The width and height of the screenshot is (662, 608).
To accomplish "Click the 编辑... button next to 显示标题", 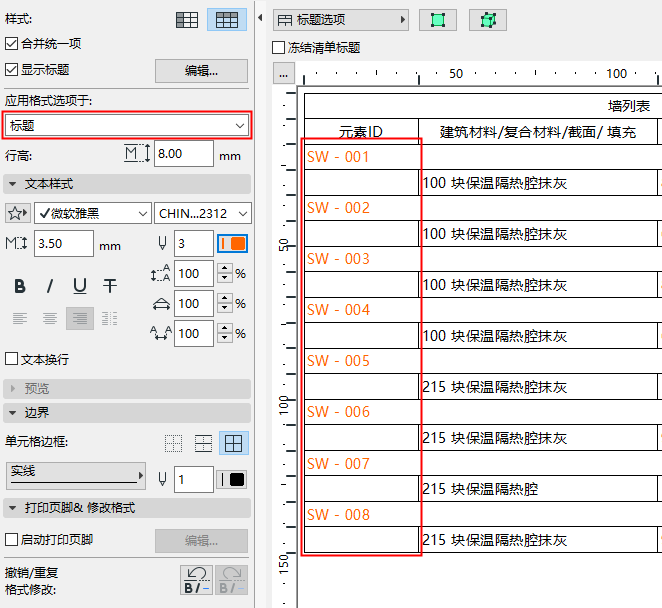I will click(x=201, y=71).
